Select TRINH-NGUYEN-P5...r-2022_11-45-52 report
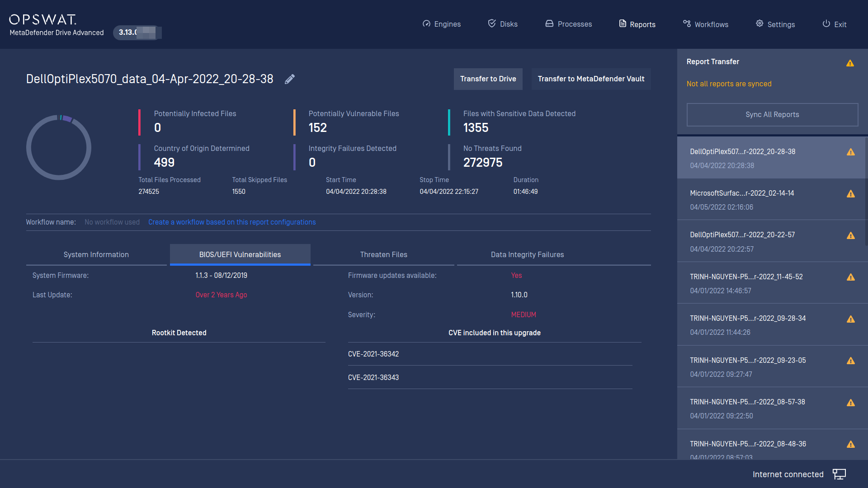The image size is (868, 488). 771,283
